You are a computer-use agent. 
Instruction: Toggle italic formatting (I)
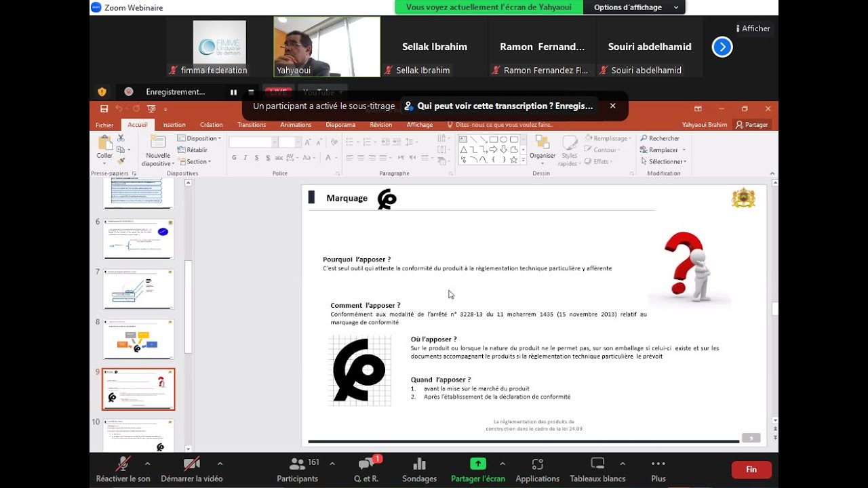click(245, 158)
